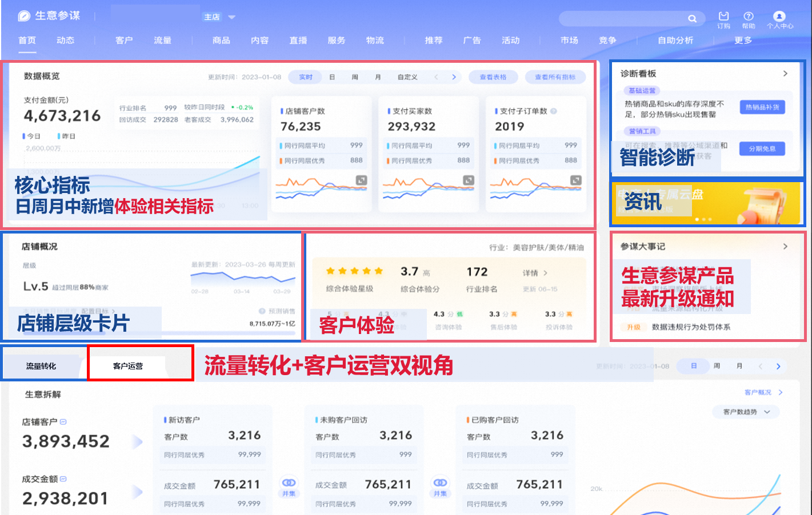The image size is (812, 515).
Task: Click the search magnifier icon
Action: (x=692, y=19)
